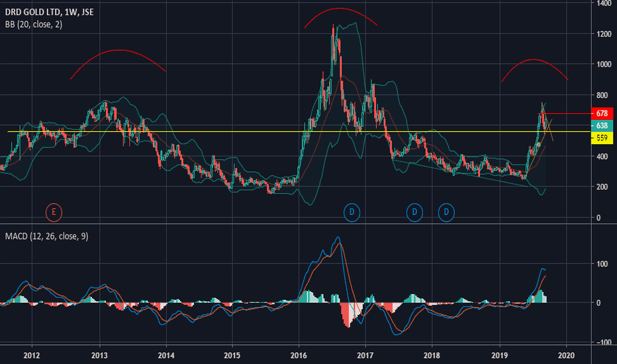Select the yellow horizontal support line
The width and height of the screenshot is (617, 364).
coord(299,132)
